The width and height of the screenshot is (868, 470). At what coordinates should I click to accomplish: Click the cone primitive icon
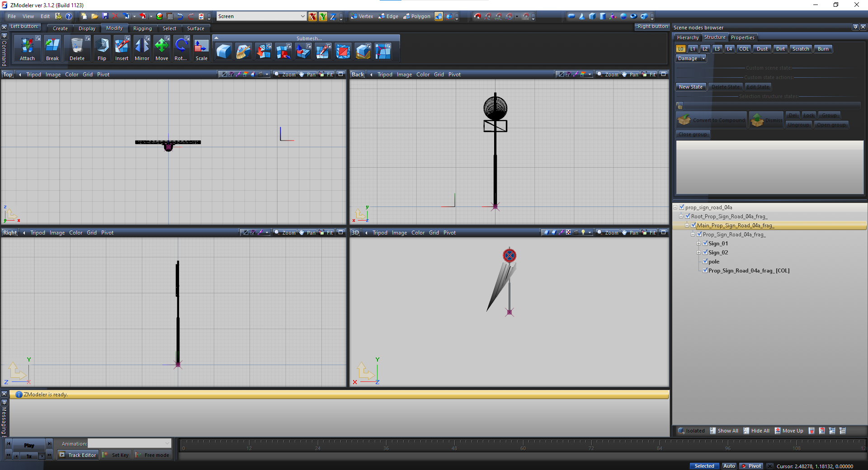(x=582, y=16)
